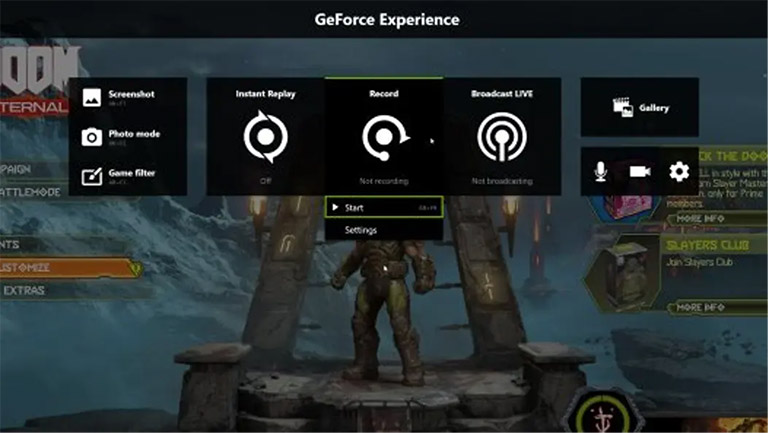This screenshot has width=768, height=433.
Task: Select EXTRAS in DOOM menu
Action: [x=24, y=290]
